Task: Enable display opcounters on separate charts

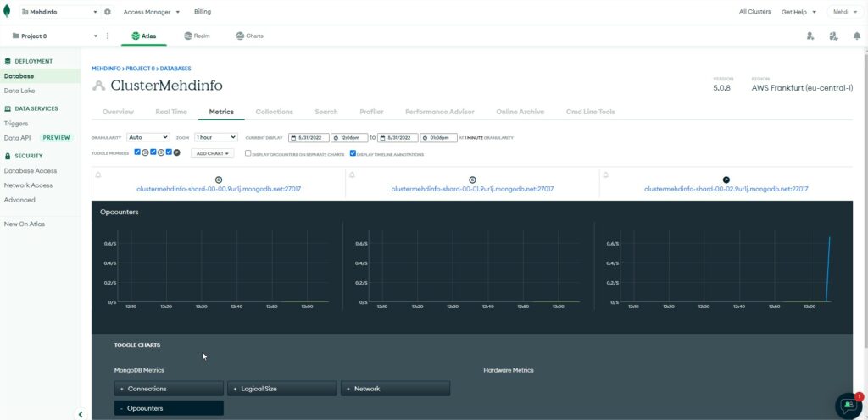Action: point(248,153)
